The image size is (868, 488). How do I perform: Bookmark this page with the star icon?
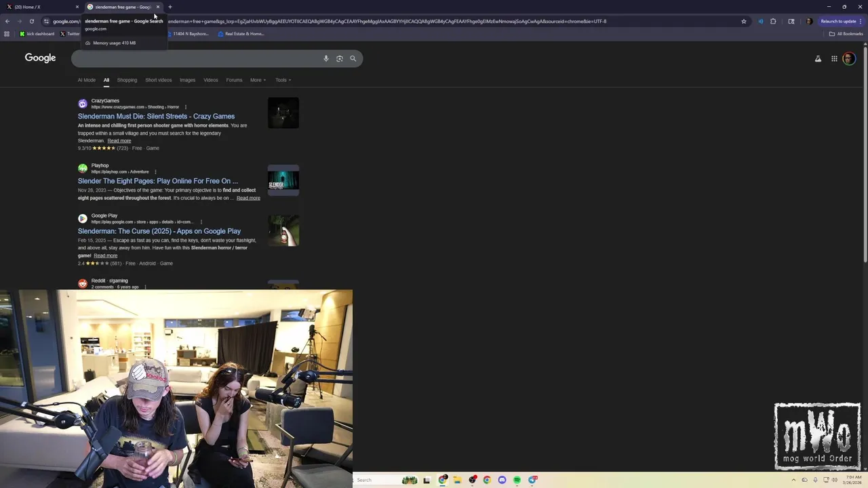coord(744,21)
